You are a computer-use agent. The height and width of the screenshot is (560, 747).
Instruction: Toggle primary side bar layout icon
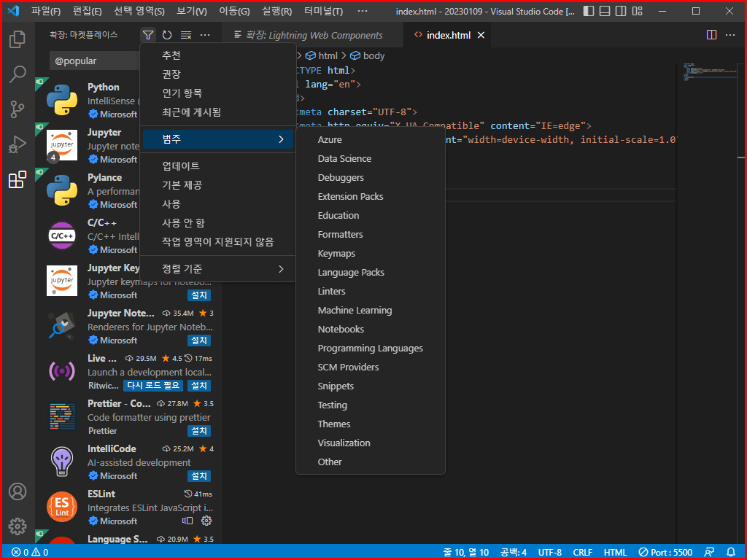tap(589, 11)
